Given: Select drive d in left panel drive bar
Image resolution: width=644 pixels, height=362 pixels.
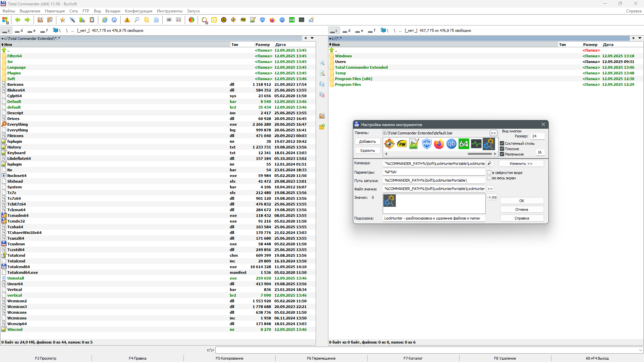Looking at the screenshot, I should tap(19, 31).
